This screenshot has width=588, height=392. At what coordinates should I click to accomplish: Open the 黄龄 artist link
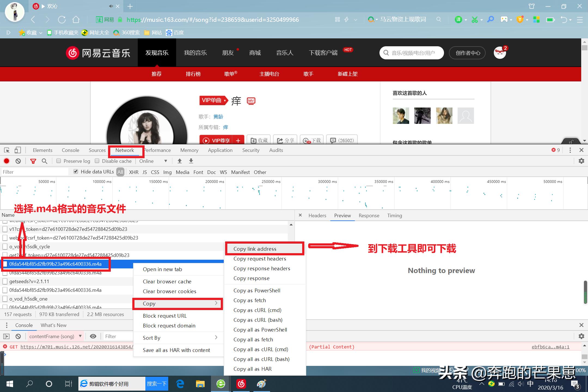[218, 117]
